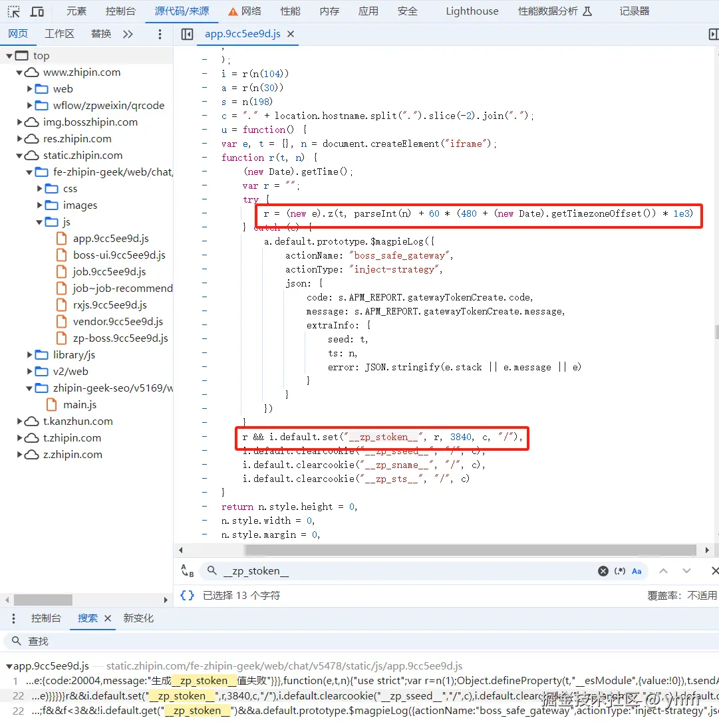The height and width of the screenshot is (728, 719).
Task: Open drawer three-dot menu at bottom
Action: (x=13, y=618)
